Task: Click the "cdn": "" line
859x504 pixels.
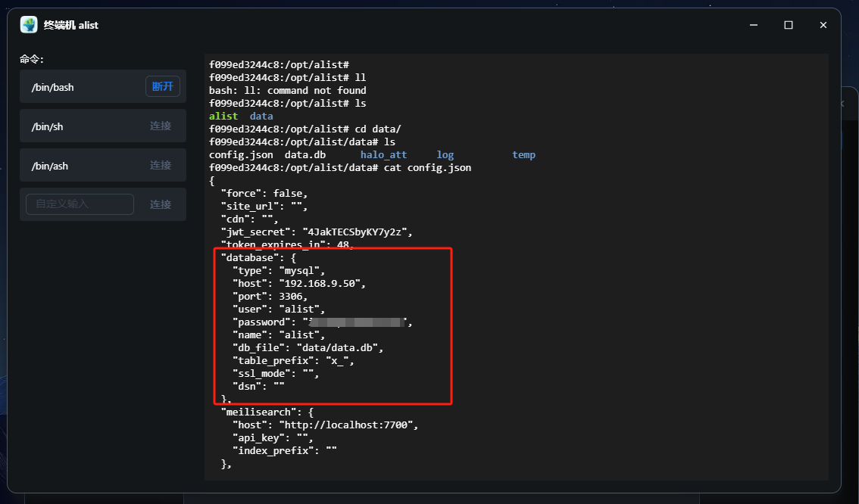Action: point(250,219)
